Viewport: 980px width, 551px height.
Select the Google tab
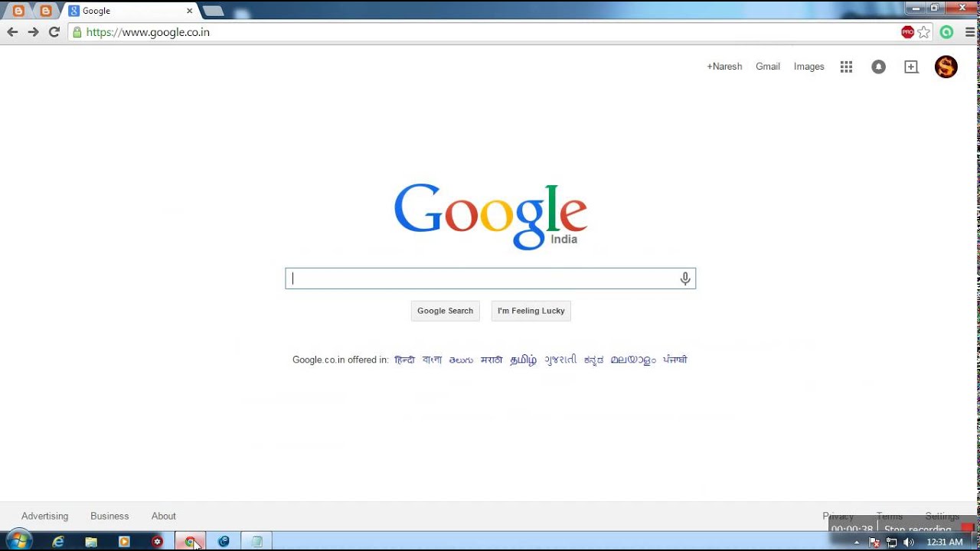(130, 11)
